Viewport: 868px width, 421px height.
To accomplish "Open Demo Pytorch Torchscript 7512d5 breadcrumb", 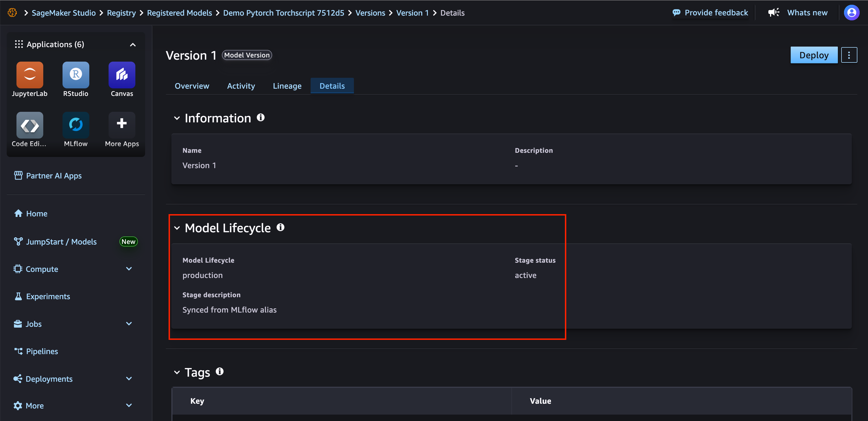I will (x=284, y=13).
